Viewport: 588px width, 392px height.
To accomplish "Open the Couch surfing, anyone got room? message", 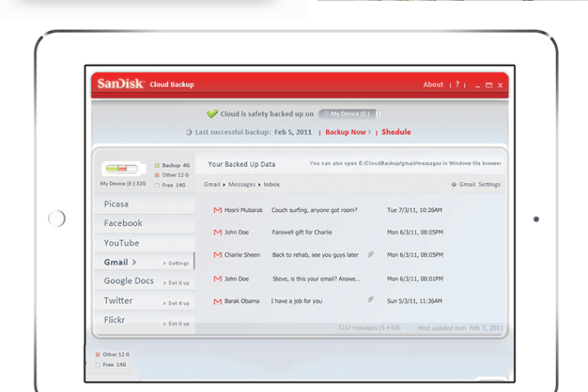I will 314,210.
